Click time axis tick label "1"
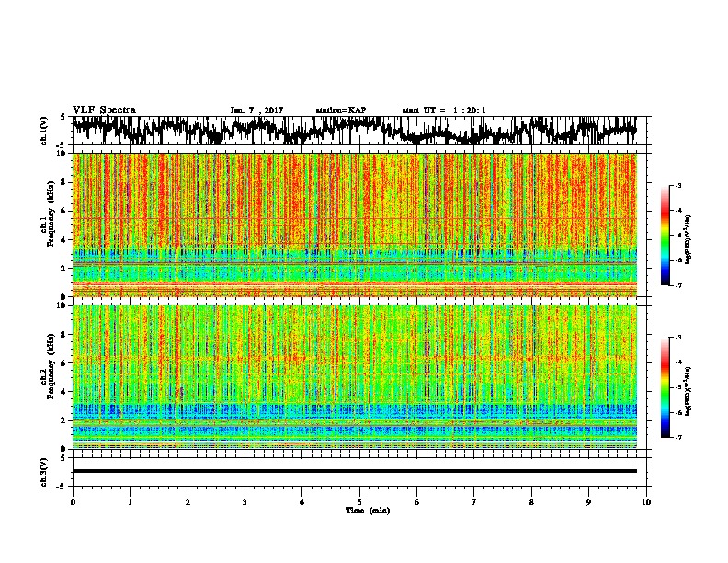 [130, 502]
